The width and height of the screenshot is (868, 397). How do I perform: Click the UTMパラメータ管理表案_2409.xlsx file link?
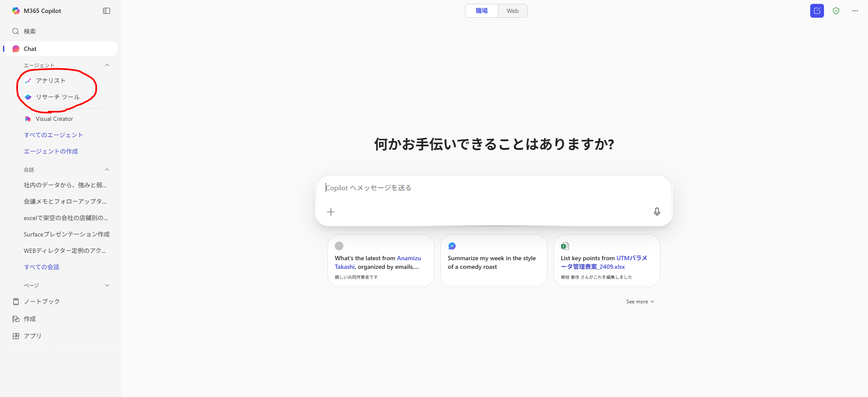click(x=604, y=262)
